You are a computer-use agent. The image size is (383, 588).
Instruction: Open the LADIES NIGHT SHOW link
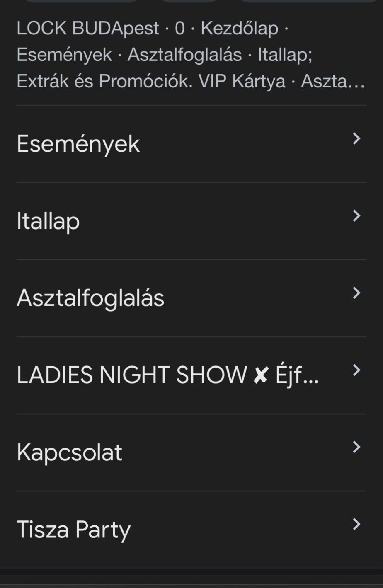[x=132, y=375]
